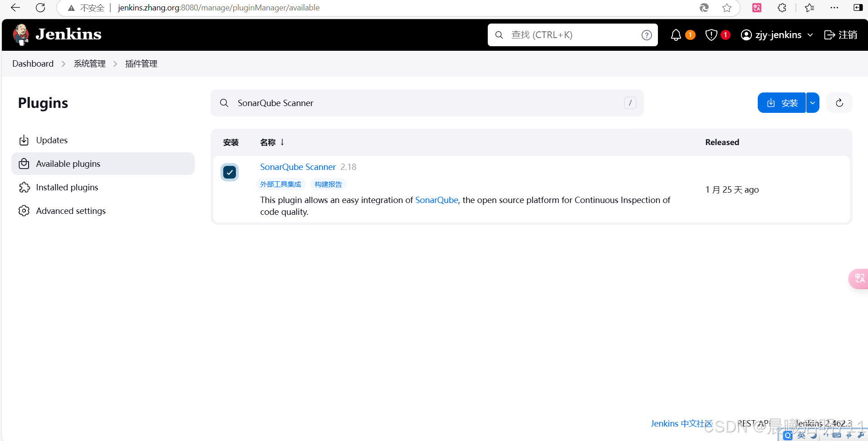Click the version number 2.18
This screenshot has height=441, width=868.
click(x=348, y=167)
